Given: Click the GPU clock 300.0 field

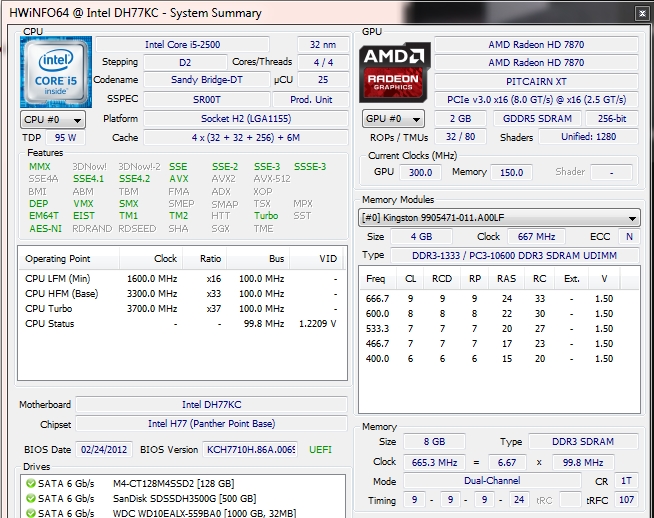Looking at the screenshot, I should coord(420,172).
